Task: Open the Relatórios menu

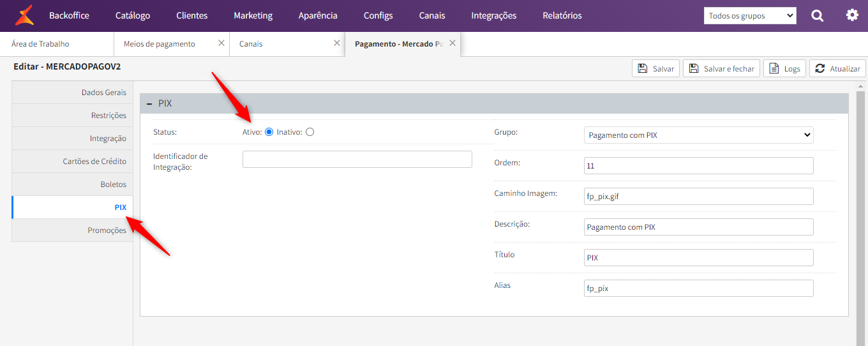Action: point(562,15)
